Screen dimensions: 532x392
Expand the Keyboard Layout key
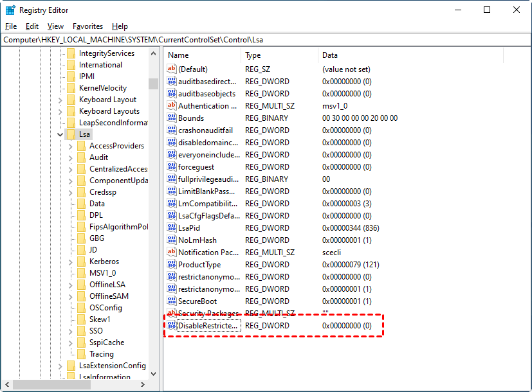pyautogui.click(x=60, y=100)
